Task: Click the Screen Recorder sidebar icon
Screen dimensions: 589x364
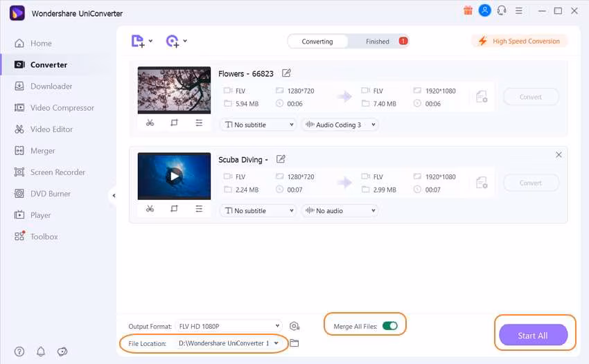Action: pos(19,172)
